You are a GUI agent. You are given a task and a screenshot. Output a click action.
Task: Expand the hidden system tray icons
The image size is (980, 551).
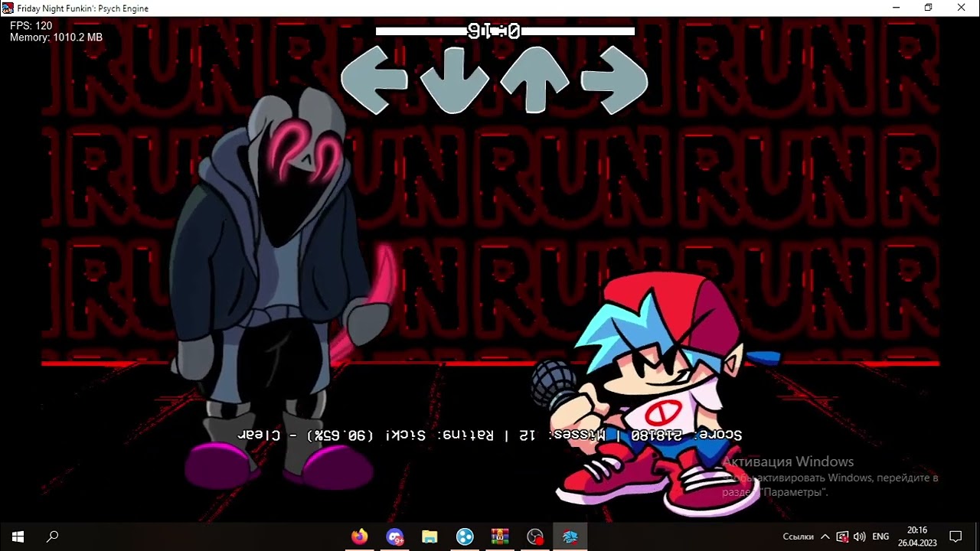pos(825,536)
